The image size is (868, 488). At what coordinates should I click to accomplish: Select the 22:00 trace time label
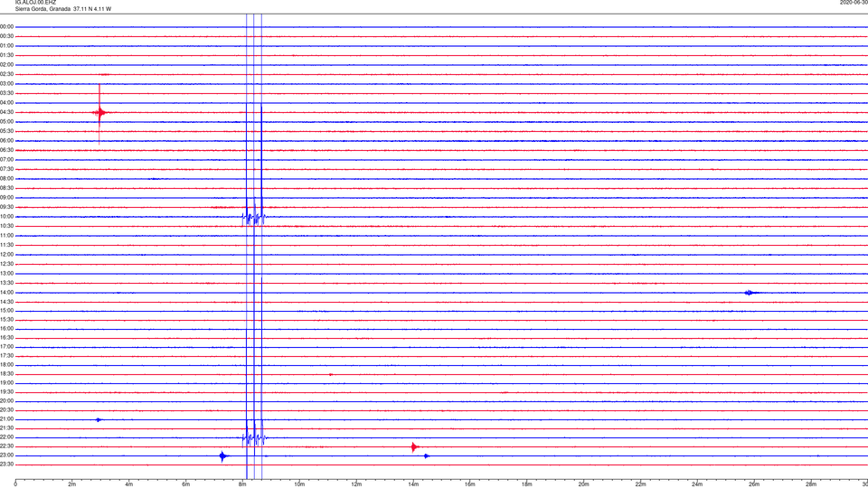tap(7, 437)
